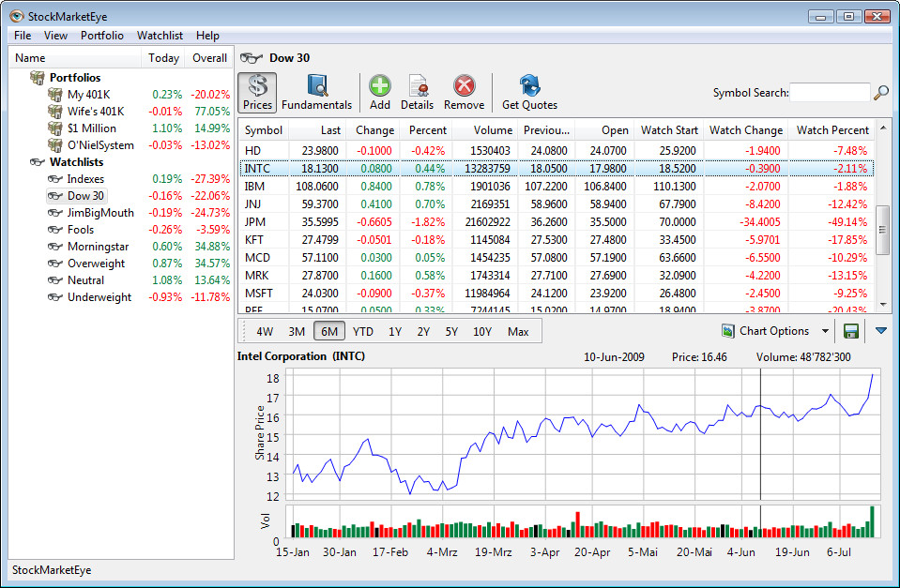900x588 pixels.
Task: Select the Morningstar watchlist
Action: point(99,247)
